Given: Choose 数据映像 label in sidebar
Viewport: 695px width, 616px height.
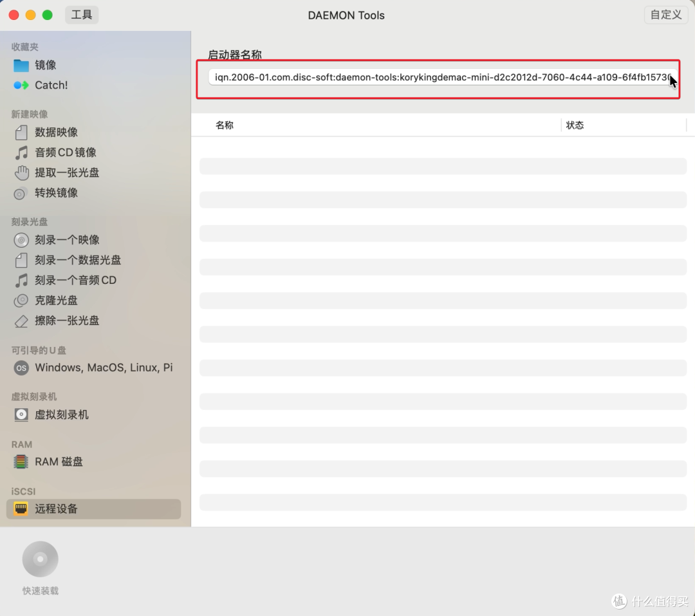Looking at the screenshot, I should tap(56, 132).
